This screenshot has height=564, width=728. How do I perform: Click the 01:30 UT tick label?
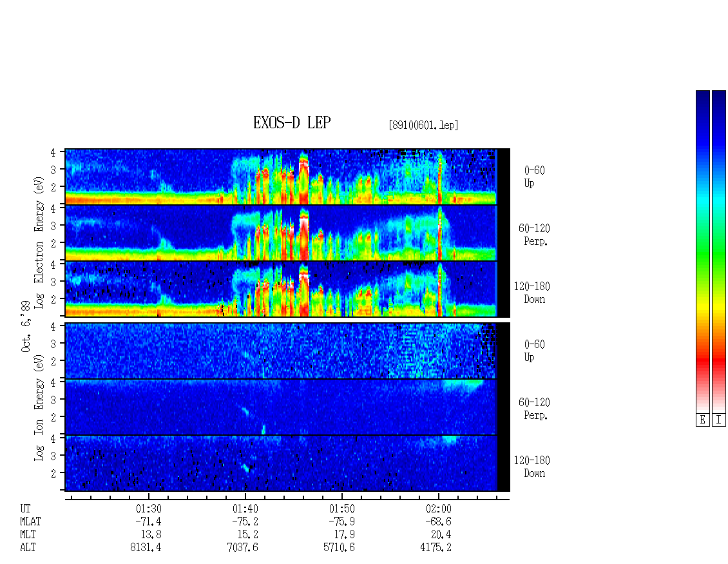click(149, 509)
